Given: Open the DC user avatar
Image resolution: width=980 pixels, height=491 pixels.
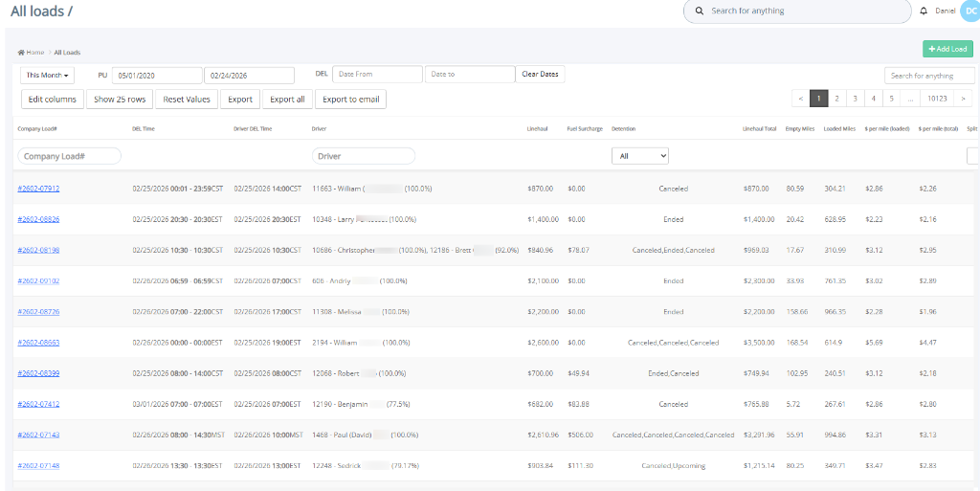Looking at the screenshot, I should [x=970, y=11].
